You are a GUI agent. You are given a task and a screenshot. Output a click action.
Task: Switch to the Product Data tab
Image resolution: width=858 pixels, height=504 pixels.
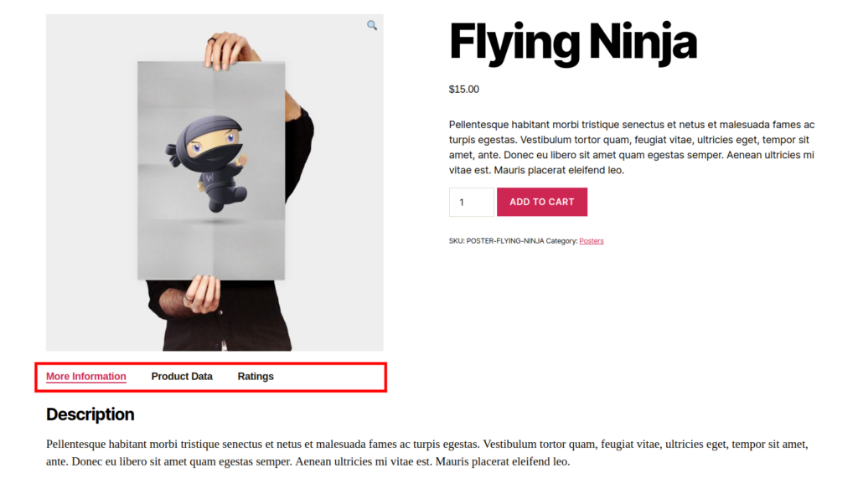pos(182,376)
